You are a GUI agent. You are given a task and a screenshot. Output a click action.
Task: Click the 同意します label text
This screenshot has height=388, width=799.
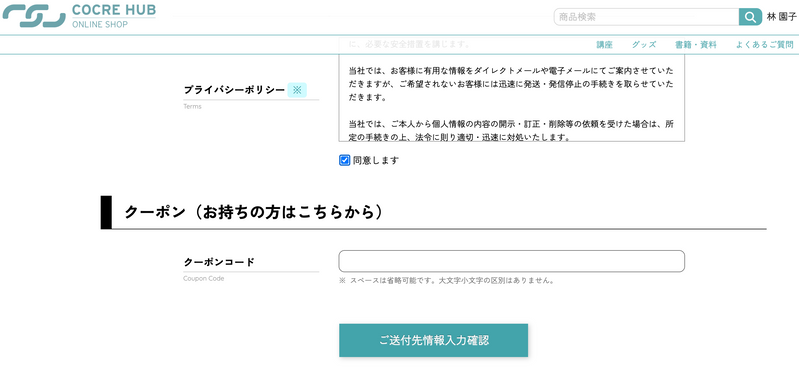click(376, 161)
